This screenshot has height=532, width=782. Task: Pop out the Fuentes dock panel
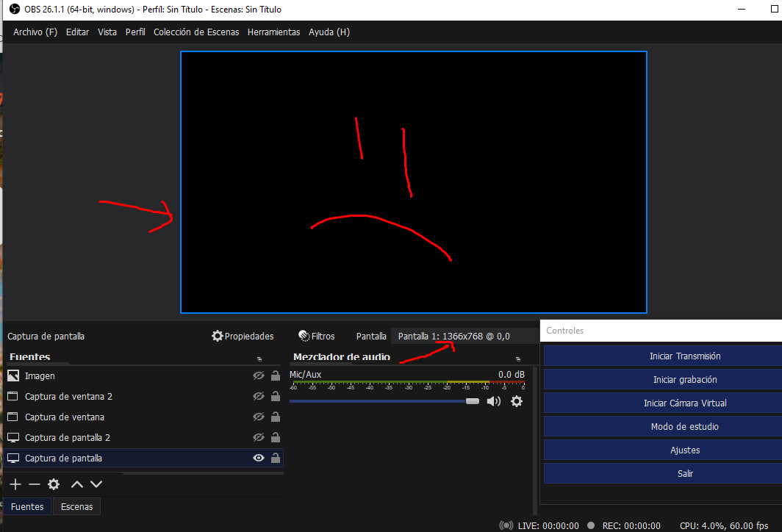(x=259, y=359)
